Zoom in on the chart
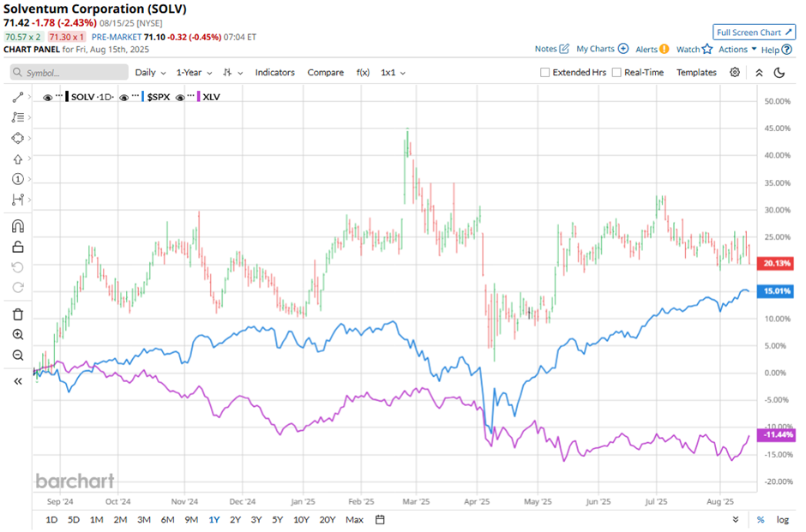Image resolution: width=806 pixels, height=532 pixels. click(x=18, y=335)
